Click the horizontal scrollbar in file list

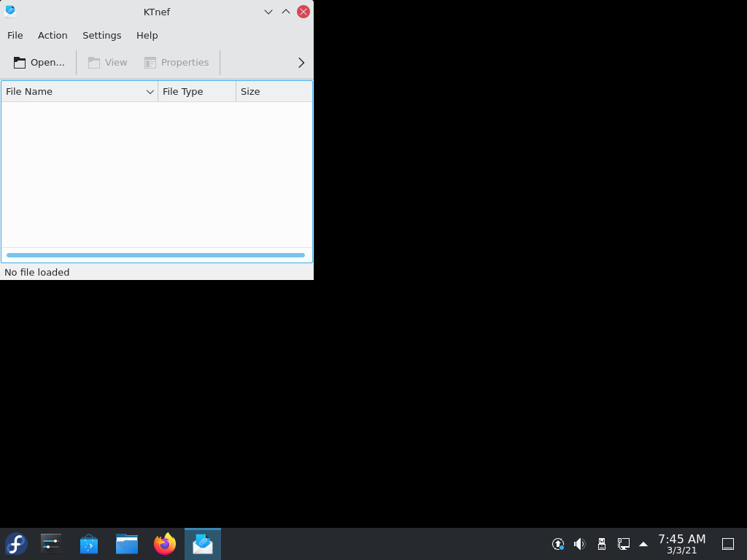pos(156,255)
